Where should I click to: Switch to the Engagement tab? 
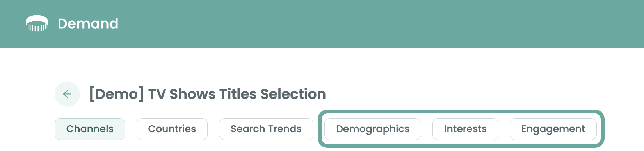point(553,129)
